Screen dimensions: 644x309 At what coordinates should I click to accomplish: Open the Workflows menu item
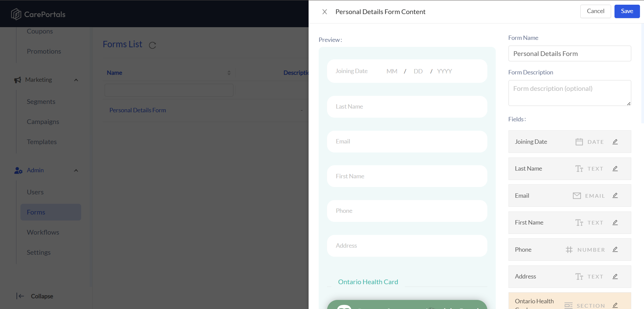pos(43,232)
